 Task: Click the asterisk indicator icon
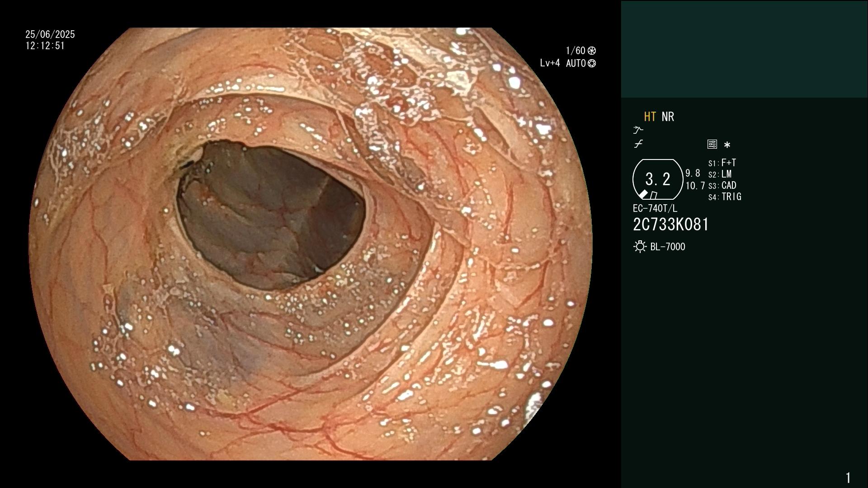tap(727, 145)
